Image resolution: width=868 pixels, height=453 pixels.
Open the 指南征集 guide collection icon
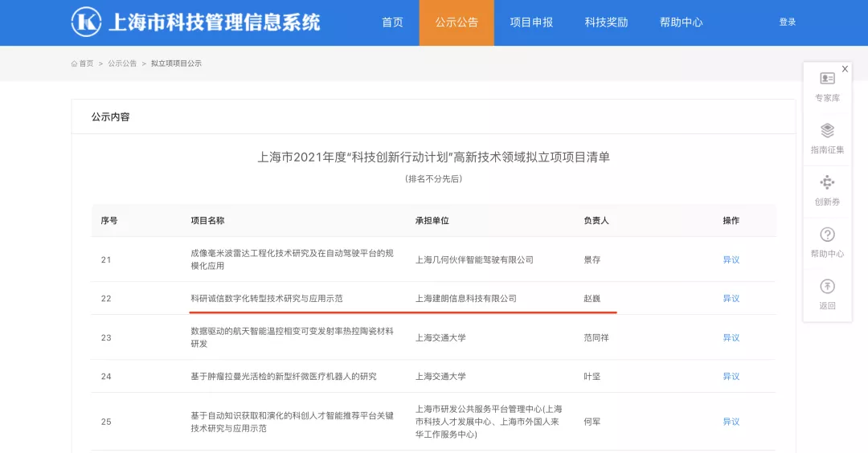coord(827,131)
